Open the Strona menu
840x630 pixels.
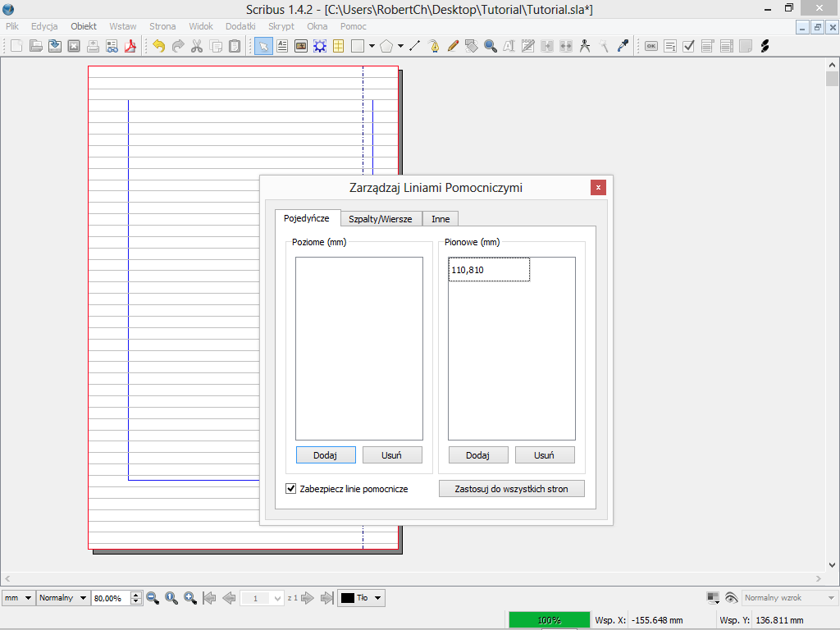[162, 26]
